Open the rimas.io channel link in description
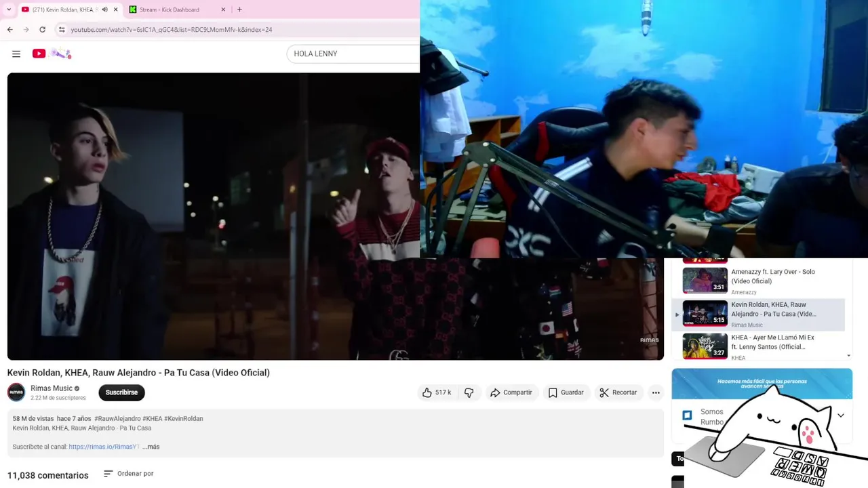The height and width of the screenshot is (488, 868). coord(104,447)
